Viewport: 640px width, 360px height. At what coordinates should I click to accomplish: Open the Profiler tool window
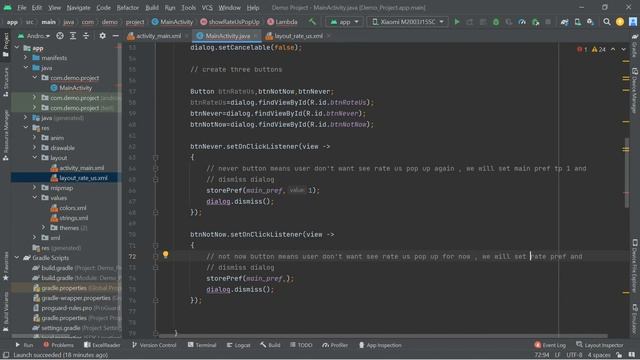335,345
